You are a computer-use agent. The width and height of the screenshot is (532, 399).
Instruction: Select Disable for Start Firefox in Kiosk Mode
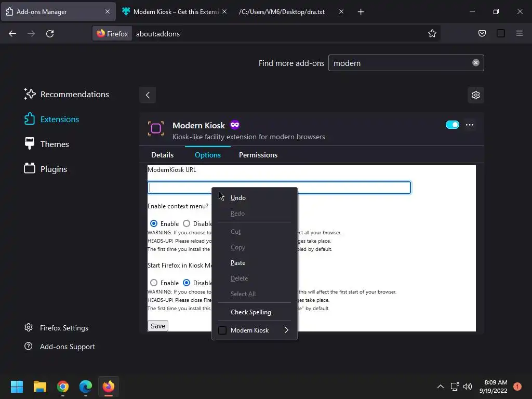[187, 283]
